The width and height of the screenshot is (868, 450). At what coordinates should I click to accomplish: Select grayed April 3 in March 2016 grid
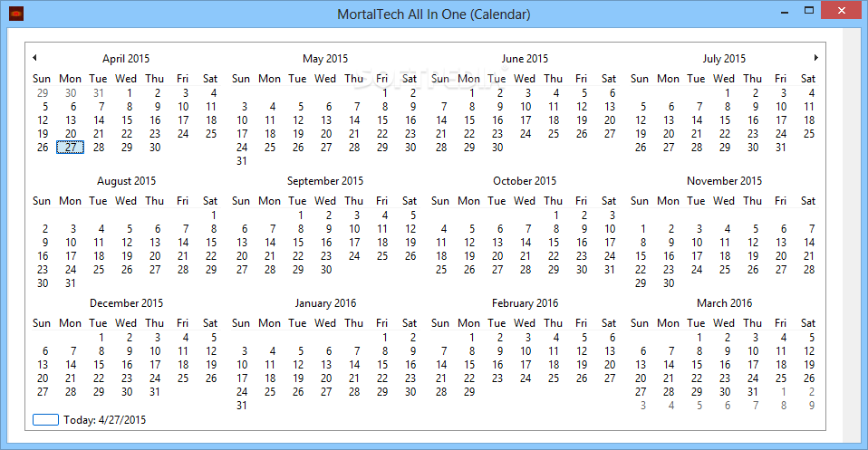click(643, 406)
